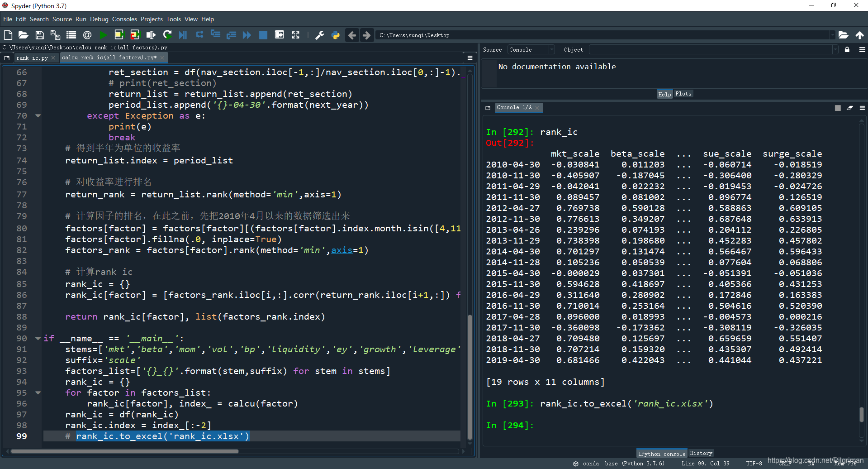Switch to the rank ic.py editor tab
868x469 pixels.
click(x=32, y=58)
